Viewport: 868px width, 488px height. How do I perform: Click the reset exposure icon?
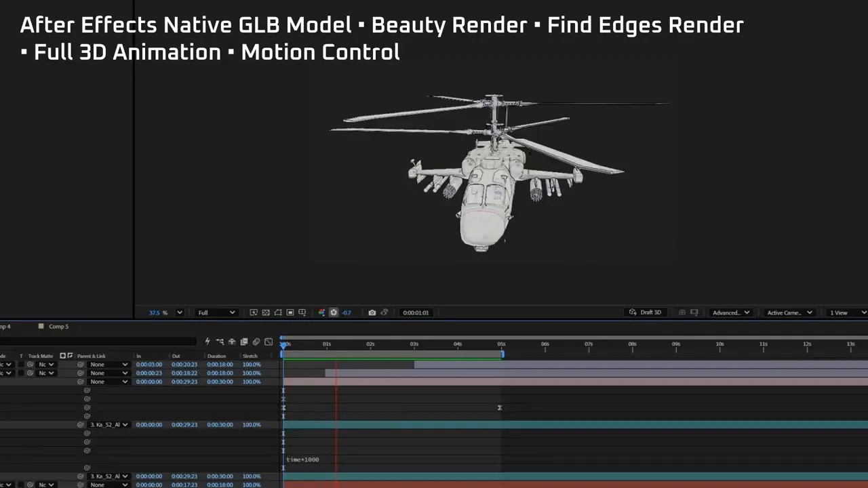point(334,312)
